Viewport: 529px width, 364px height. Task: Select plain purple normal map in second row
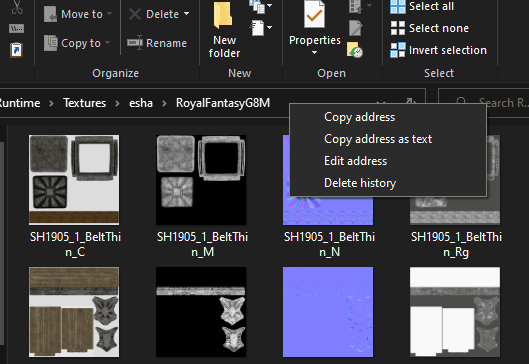pyautogui.click(x=328, y=312)
